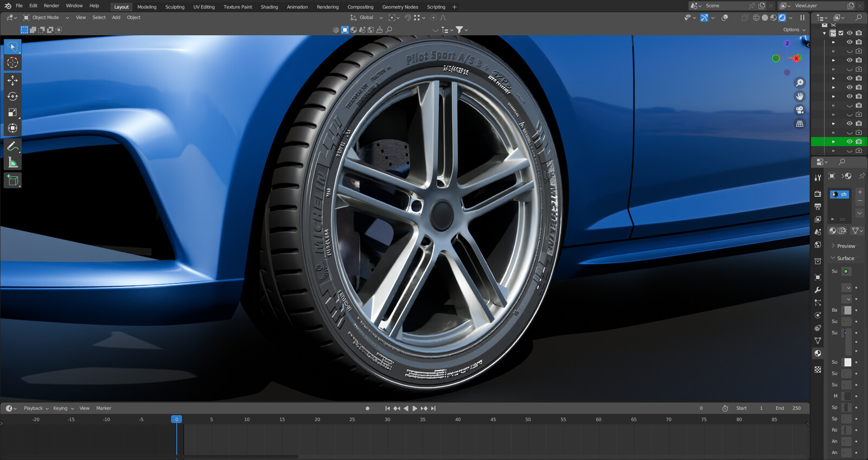The height and width of the screenshot is (460, 868).
Task: Open the Global transform orientation dropdown
Action: [x=367, y=17]
